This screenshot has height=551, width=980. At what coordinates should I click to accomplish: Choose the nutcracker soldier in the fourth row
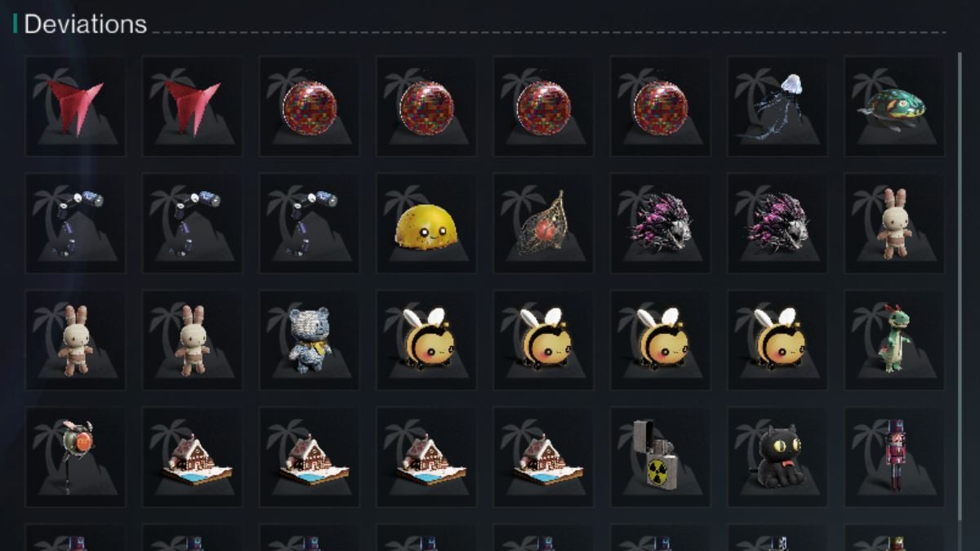tap(894, 456)
